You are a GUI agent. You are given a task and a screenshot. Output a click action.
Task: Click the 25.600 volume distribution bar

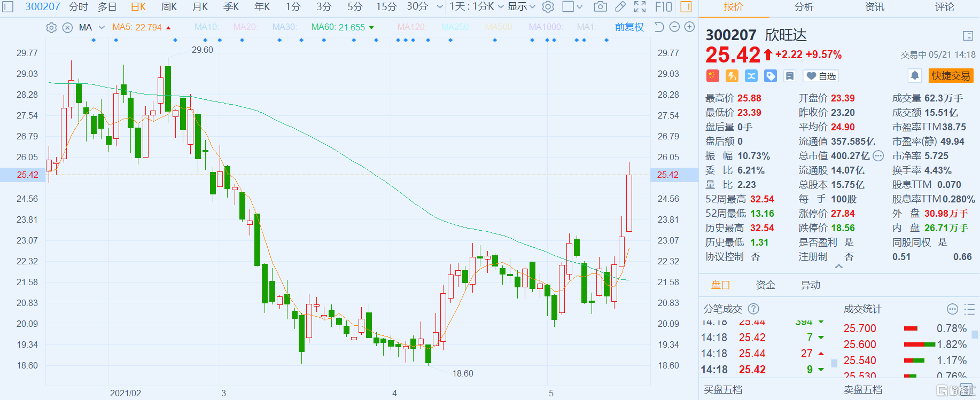[x=919, y=344]
